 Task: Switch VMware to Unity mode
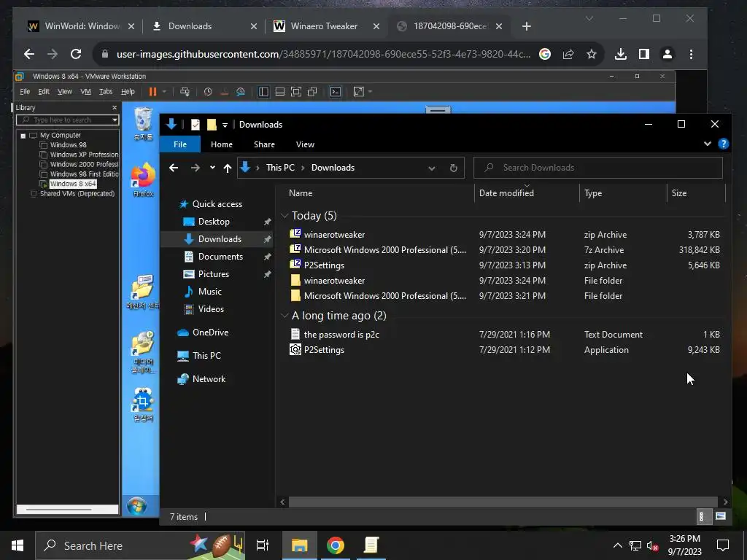point(312,91)
